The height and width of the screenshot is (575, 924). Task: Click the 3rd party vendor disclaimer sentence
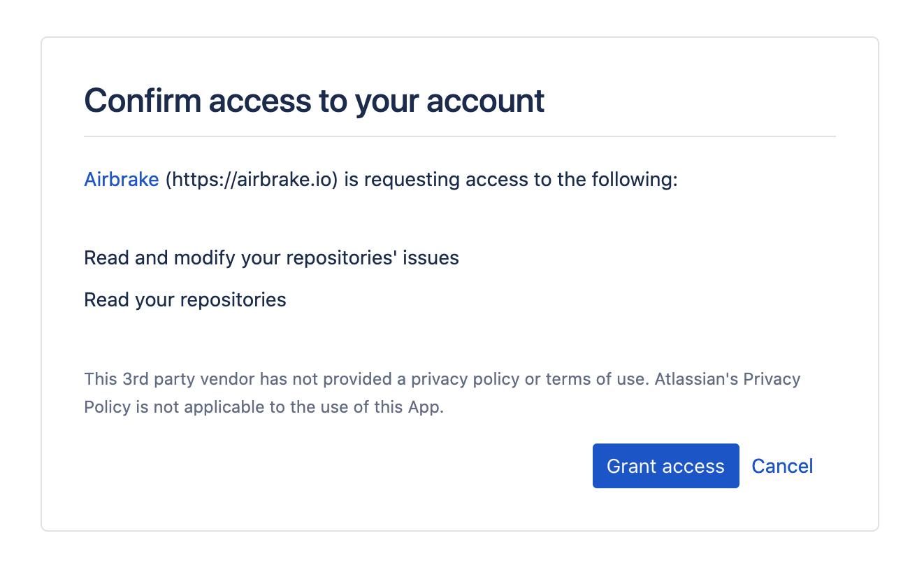tap(442, 393)
